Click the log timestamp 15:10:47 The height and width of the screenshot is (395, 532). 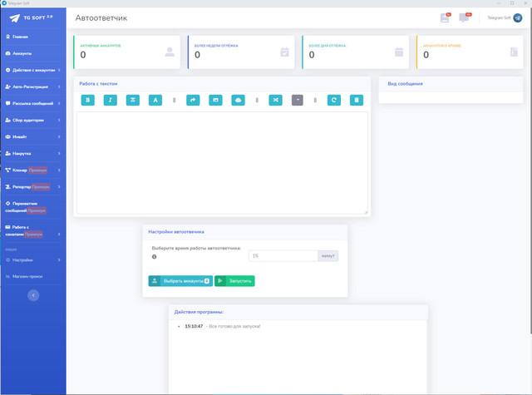point(194,327)
